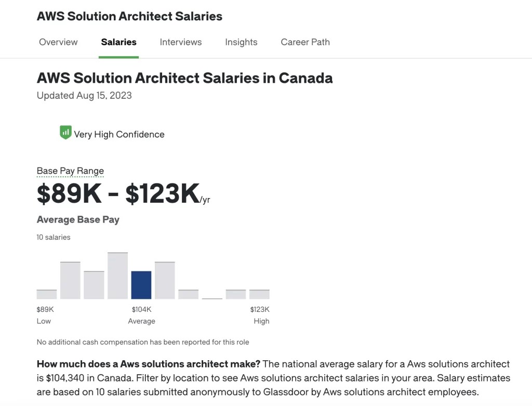Click the 10 salaries count text

(53, 237)
